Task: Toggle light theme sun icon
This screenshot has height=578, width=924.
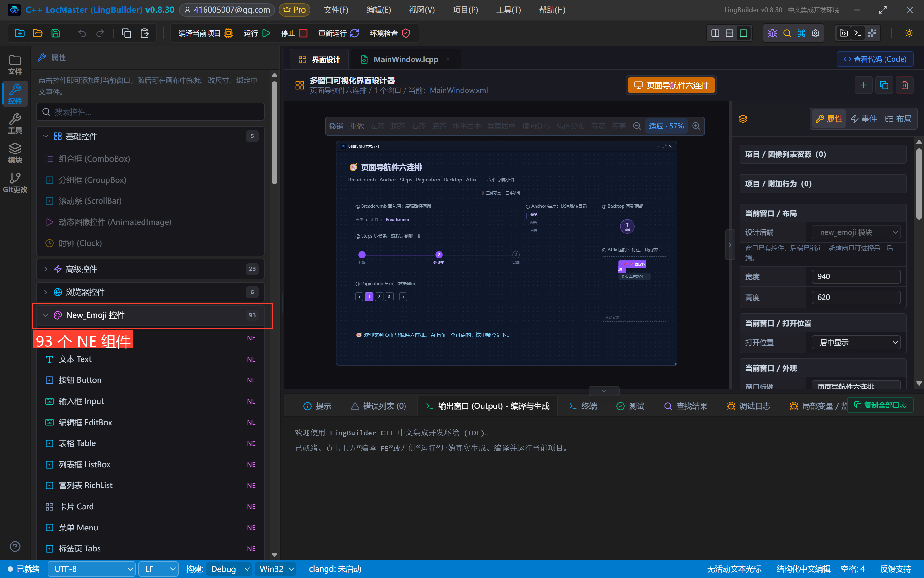Action: [x=909, y=33]
